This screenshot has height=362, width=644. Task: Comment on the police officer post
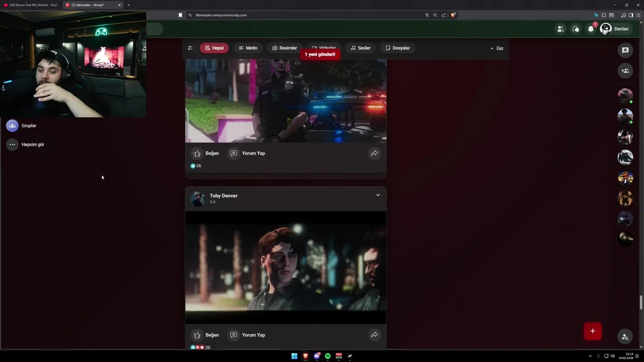click(x=248, y=153)
